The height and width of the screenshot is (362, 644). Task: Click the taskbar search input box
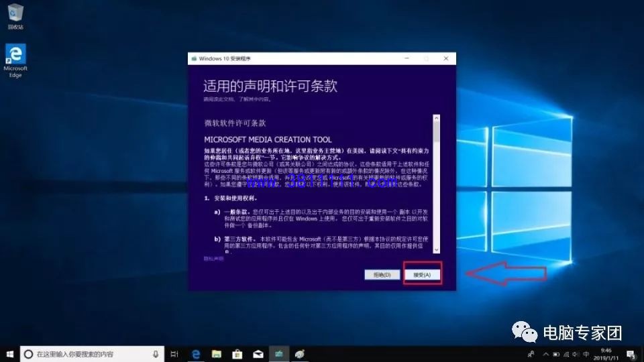(x=92, y=354)
